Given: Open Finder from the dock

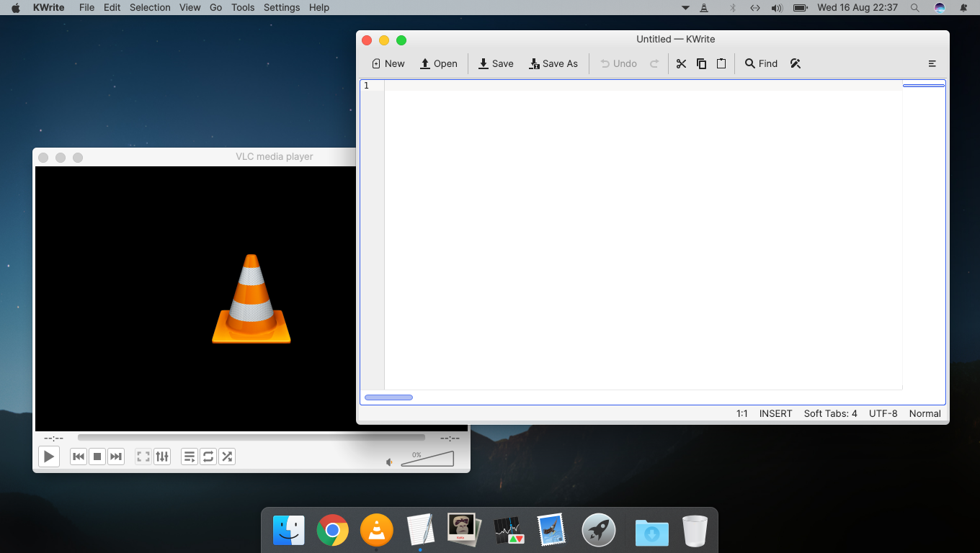Looking at the screenshot, I should point(289,531).
